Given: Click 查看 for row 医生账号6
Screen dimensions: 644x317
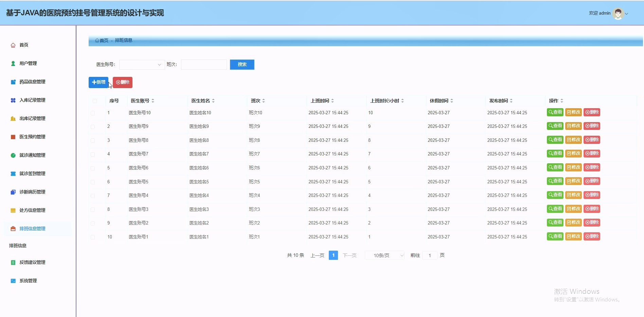Looking at the screenshot, I should [x=555, y=167].
